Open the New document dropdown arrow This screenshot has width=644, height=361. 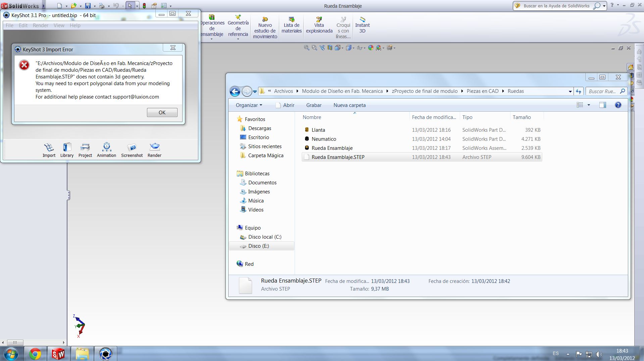coord(66,6)
